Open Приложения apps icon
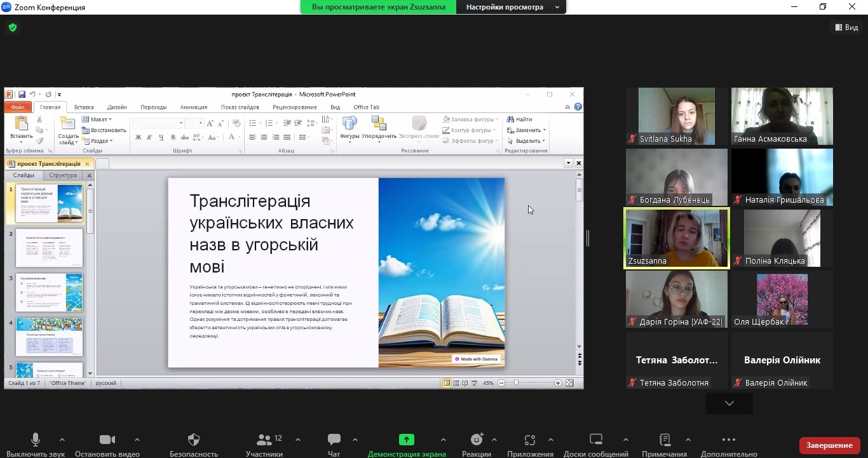 tap(530, 440)
